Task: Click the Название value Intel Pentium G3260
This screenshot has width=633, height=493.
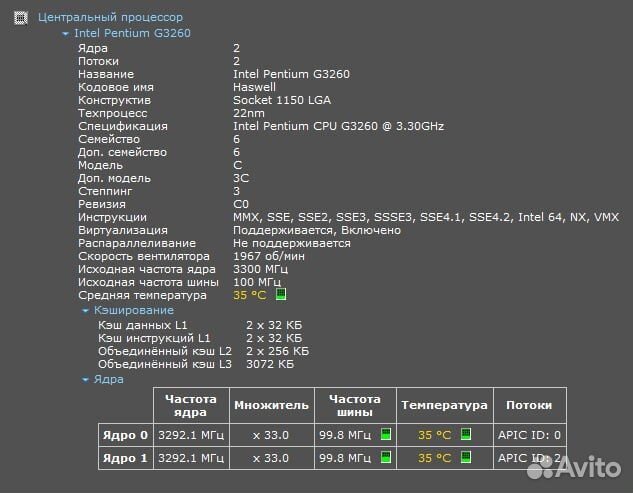Action: coord(291,74)
